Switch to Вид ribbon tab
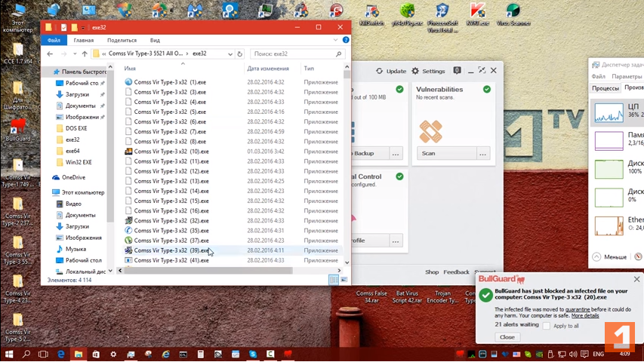The image size is (644, 362). tap(155, 40)
